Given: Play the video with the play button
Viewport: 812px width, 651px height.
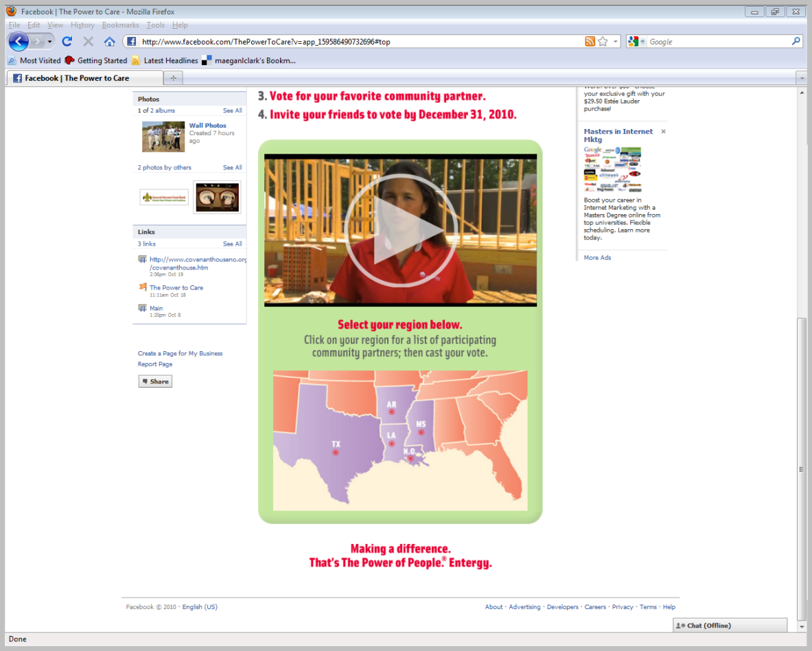Looking at the screenshot, I should 400,230.
